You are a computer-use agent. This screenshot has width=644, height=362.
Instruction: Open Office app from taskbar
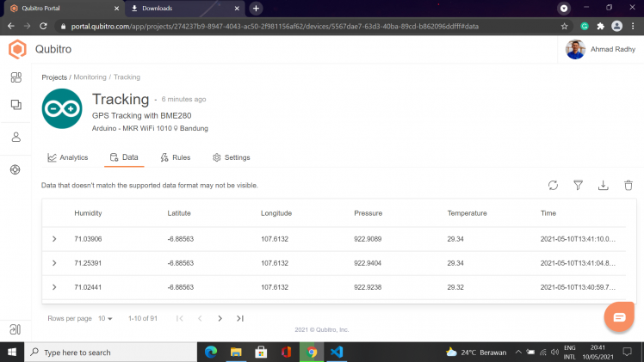pos(286,353)
